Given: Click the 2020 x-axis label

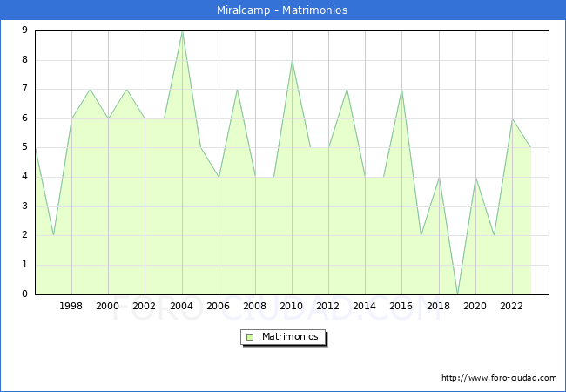Looking at the screenshot, I should coord(475,306).
